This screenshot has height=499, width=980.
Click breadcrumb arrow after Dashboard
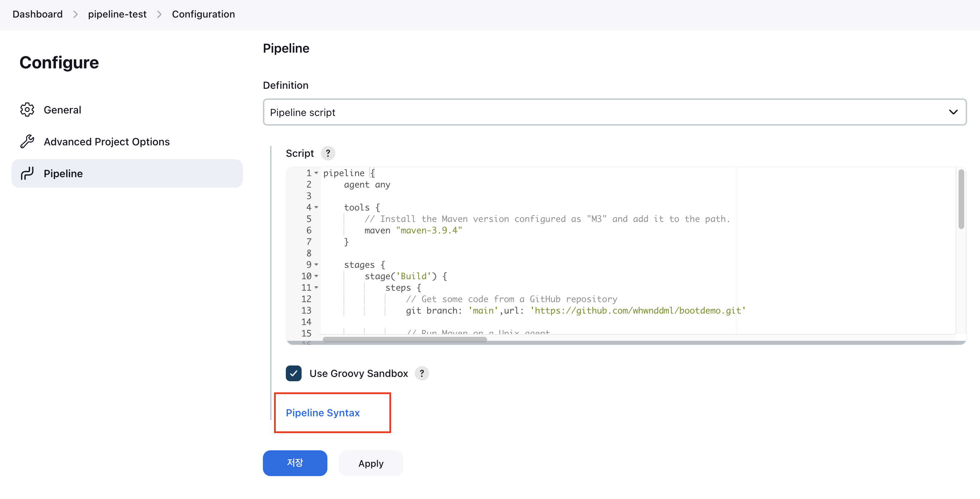(75, 14)
